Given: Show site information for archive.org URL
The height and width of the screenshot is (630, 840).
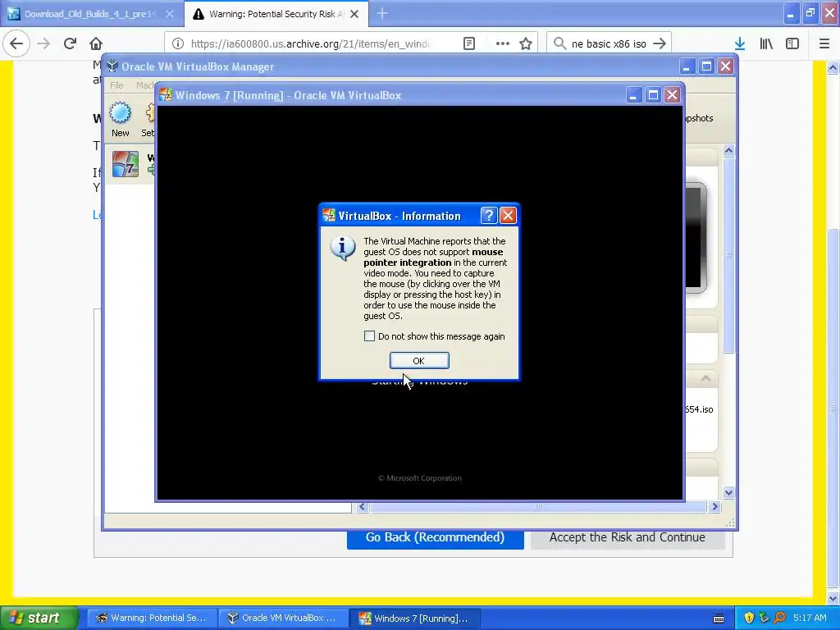Looking at the screenshot, I should point(178,43).
